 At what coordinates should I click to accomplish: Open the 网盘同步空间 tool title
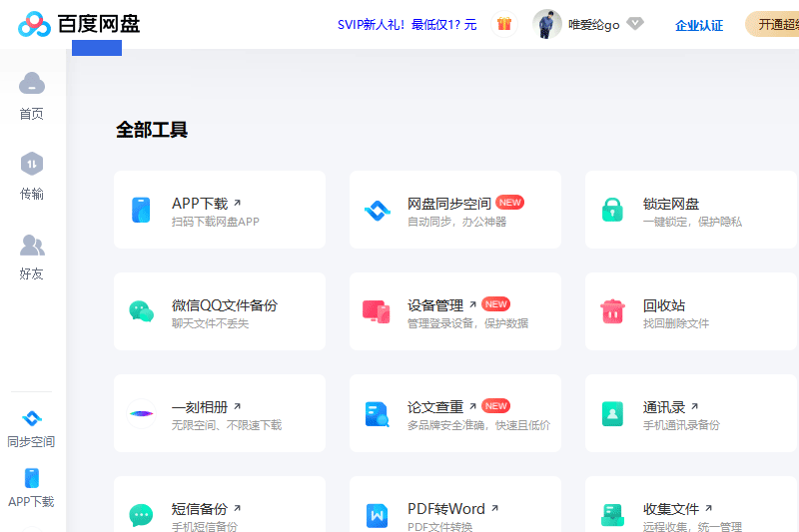click(x=448, y=204)
